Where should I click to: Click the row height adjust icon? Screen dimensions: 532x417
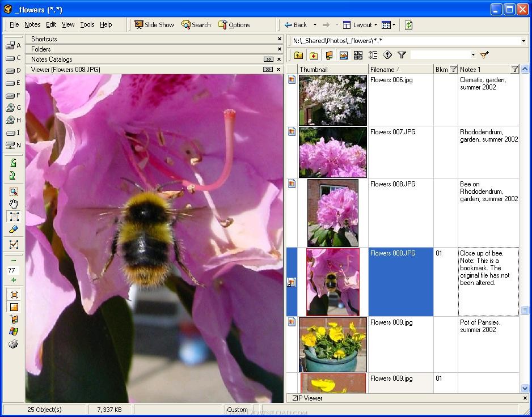tap(373, 55)
